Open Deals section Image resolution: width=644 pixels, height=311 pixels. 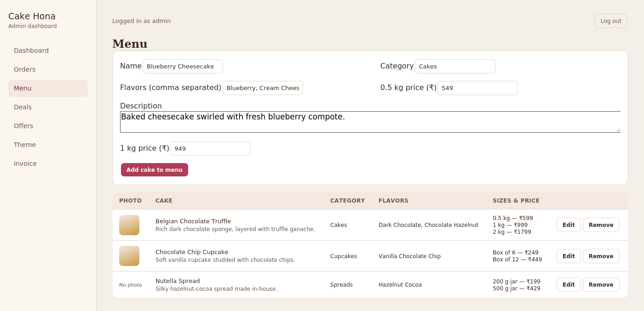(x=48, y=107)
